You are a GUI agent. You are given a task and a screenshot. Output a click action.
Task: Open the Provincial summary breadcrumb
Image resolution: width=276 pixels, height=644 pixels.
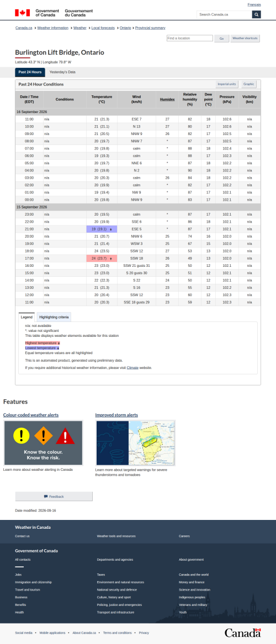pos(150,28)
